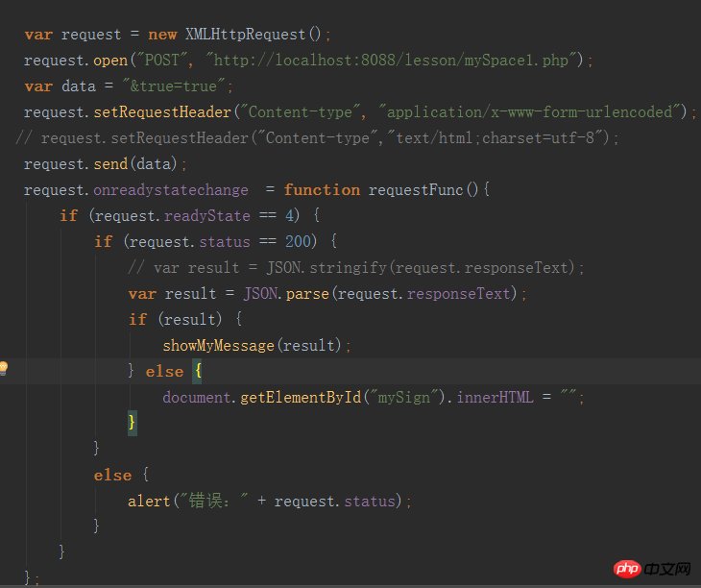Click the highlighted closing brace below getElementById line
The width and height of the screenshot is (701, 588).
132,423
